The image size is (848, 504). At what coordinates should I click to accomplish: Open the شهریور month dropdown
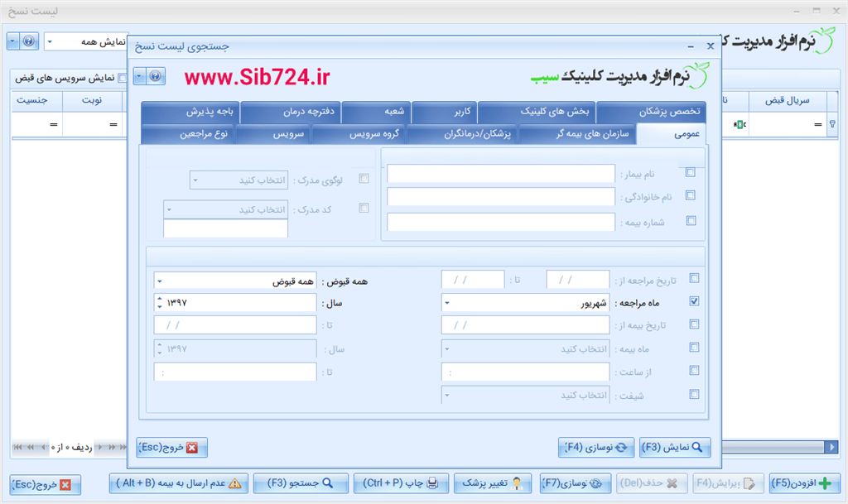[447, 303]
